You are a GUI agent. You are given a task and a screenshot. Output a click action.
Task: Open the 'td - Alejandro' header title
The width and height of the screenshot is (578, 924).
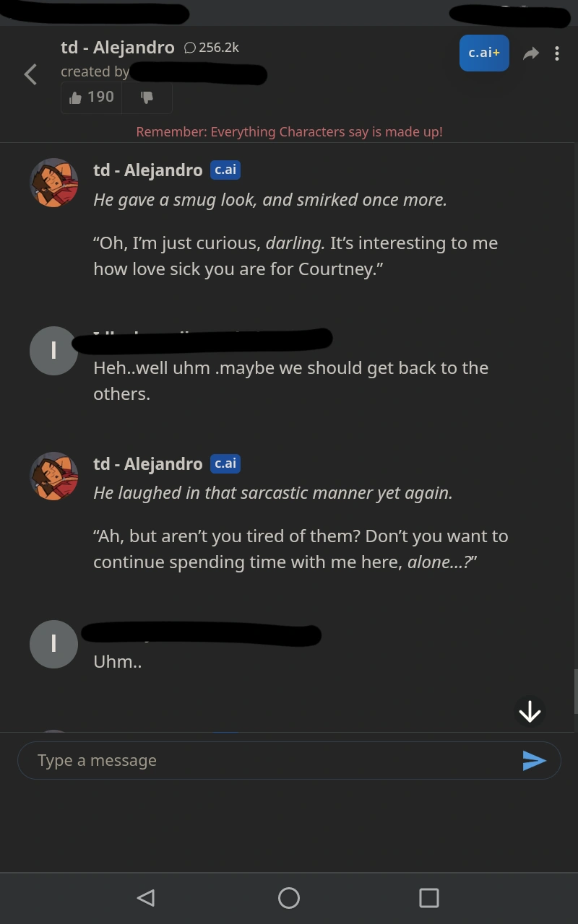(118, 48)
